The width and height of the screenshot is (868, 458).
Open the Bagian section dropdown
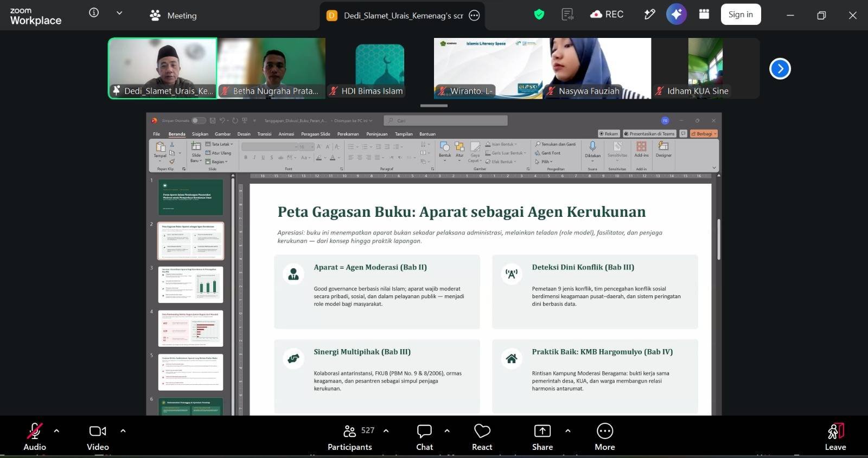tap(218, 162)
